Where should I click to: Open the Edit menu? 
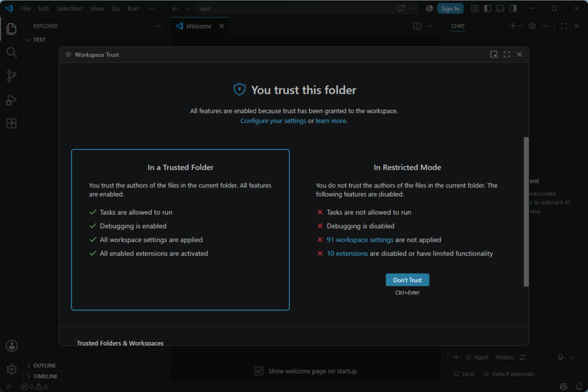(x=44, y=8)
